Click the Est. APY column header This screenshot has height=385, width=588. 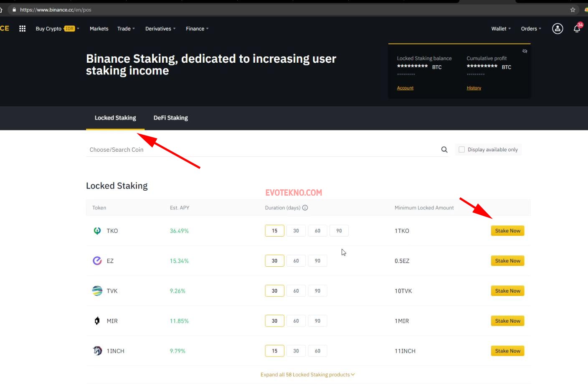point(180,208)
